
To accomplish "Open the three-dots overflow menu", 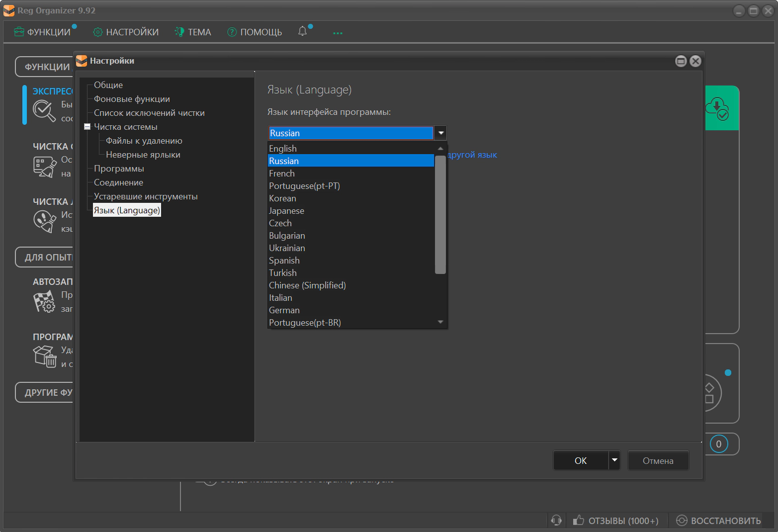I will [x=338, y=33].
